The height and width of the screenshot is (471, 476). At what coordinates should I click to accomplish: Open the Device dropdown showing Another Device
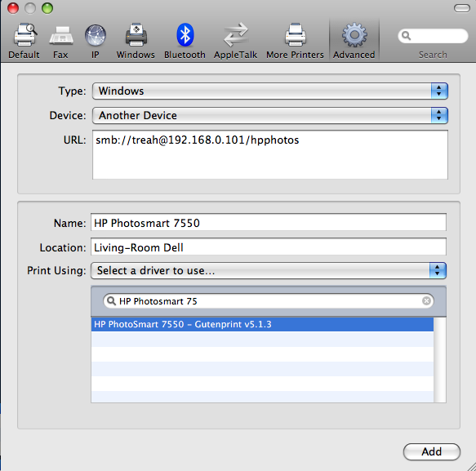[x=270, y=115]
